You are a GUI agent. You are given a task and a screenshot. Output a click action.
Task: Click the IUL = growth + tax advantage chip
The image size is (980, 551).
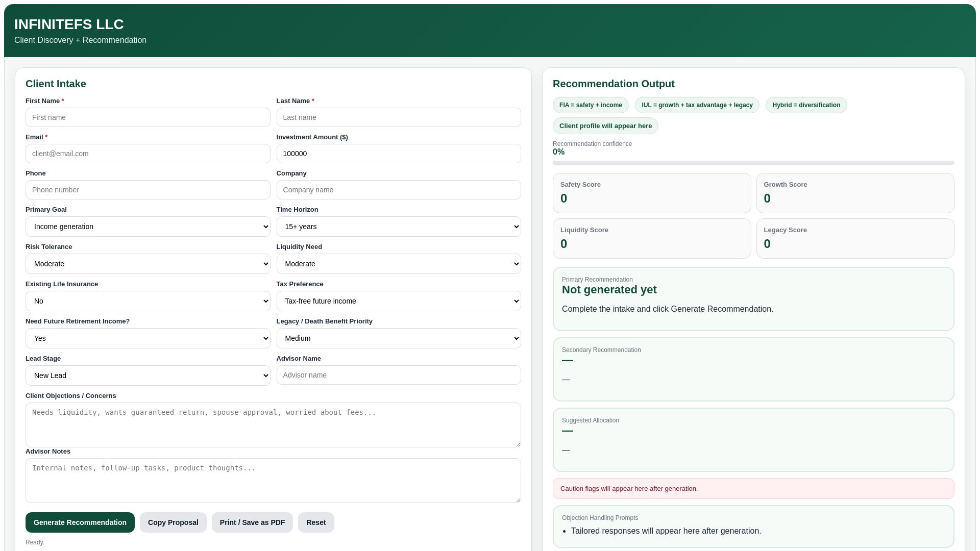[697, 105]
